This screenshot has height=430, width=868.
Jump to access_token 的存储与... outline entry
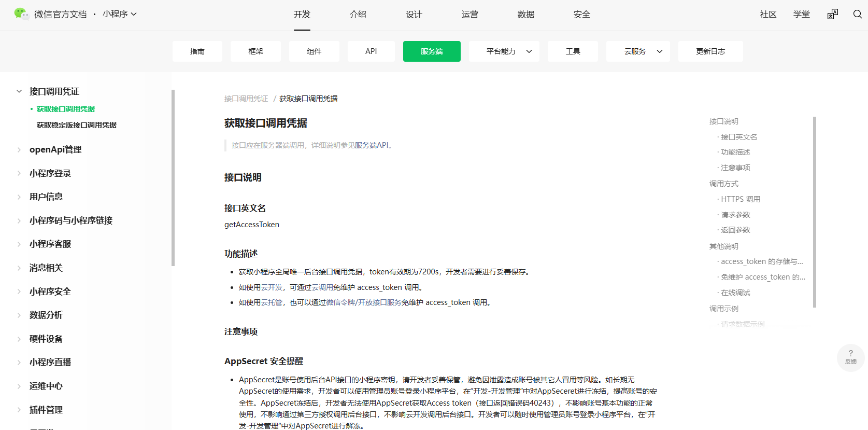tap(762, 261)
